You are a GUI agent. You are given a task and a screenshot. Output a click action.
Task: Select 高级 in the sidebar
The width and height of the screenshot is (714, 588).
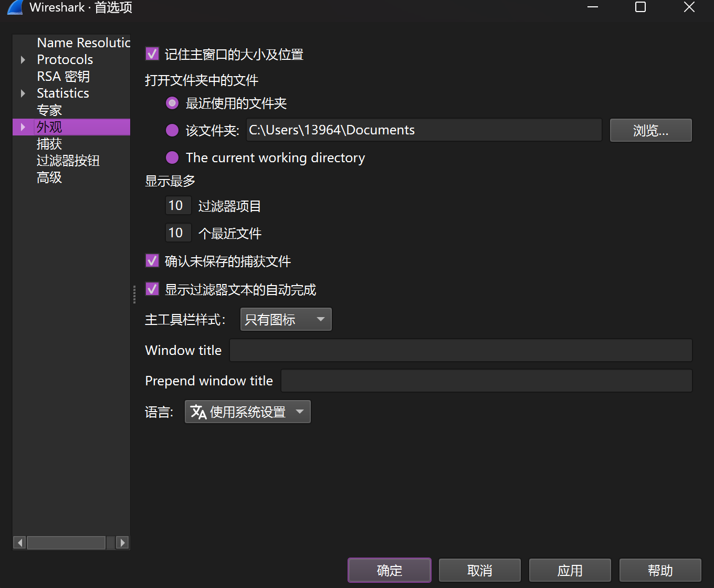tap(49, 177)
